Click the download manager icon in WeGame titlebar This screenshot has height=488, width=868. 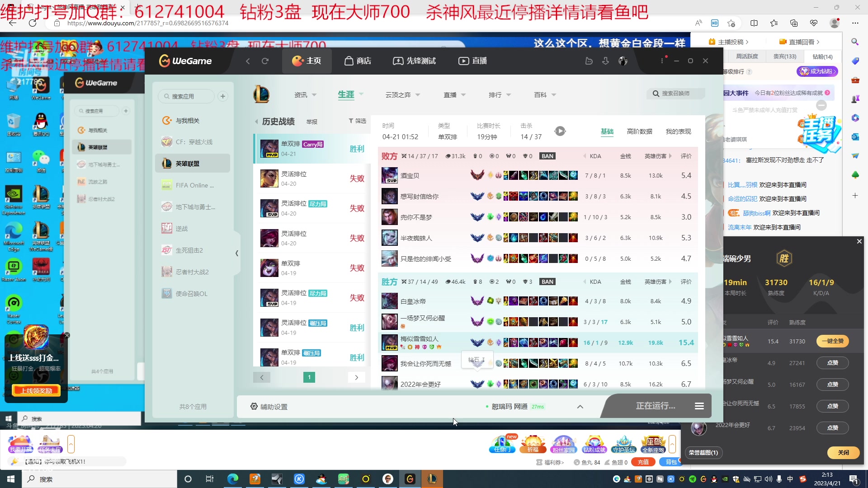point(605,61)
